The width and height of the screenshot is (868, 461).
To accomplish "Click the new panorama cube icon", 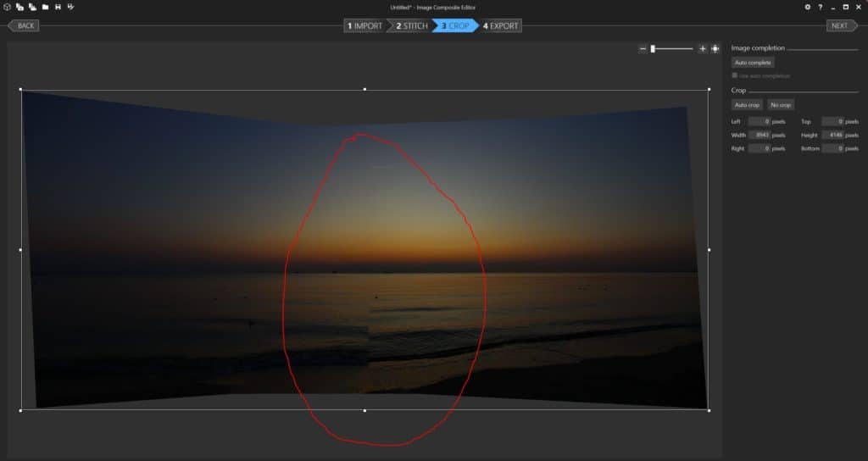I will (x=8, y=7).
